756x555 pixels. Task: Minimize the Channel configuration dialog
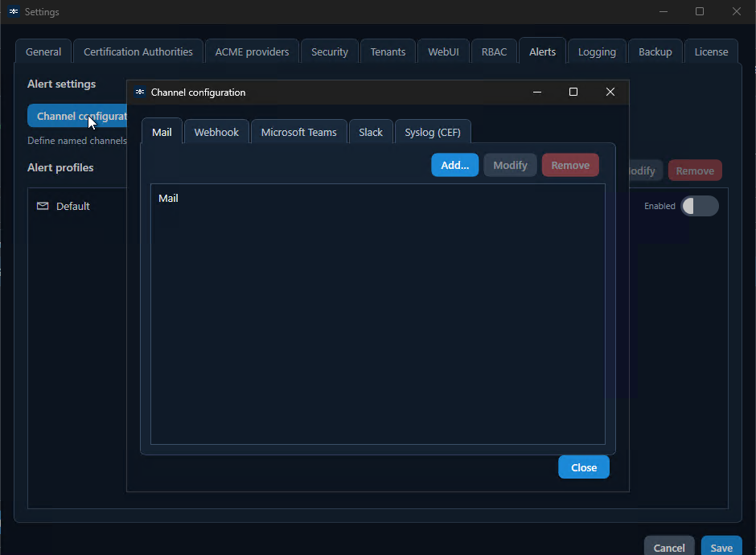[x=537, y=92]
